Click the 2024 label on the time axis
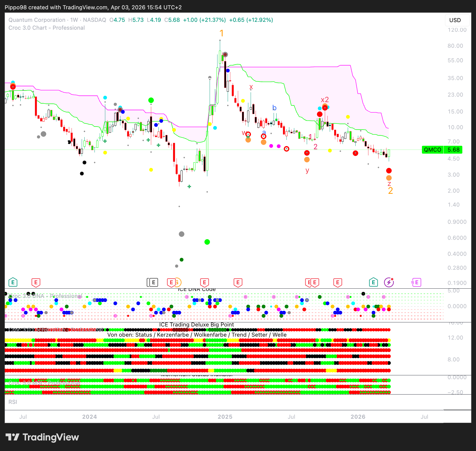The width and height of the screenshot is (476, 451). (x=90, y=417)
